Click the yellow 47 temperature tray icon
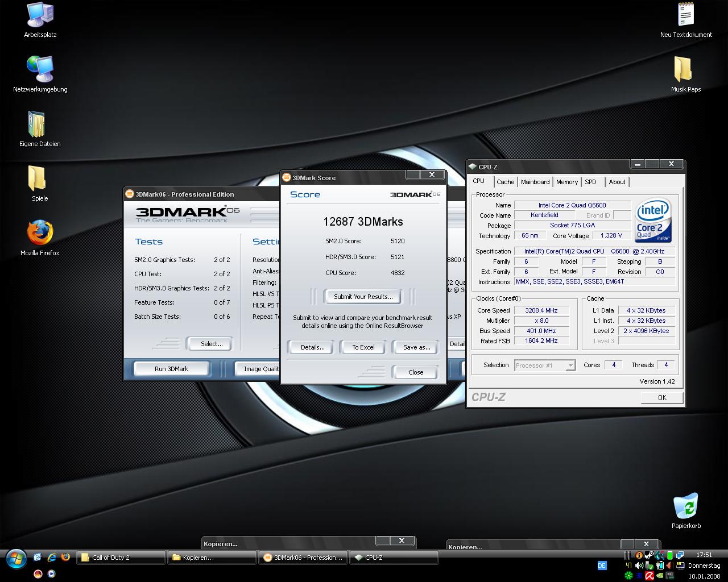Viewport: 728px width, 582px height. click(628, 566)
